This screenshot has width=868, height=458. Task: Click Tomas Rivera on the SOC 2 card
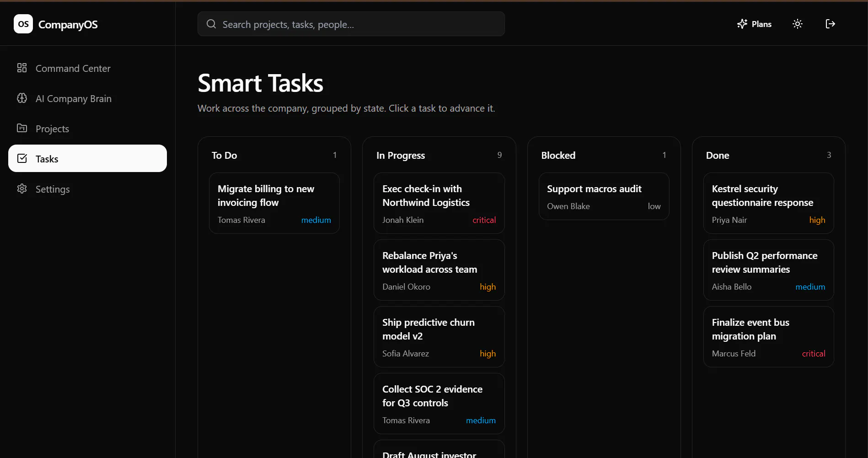pos(406,420)
